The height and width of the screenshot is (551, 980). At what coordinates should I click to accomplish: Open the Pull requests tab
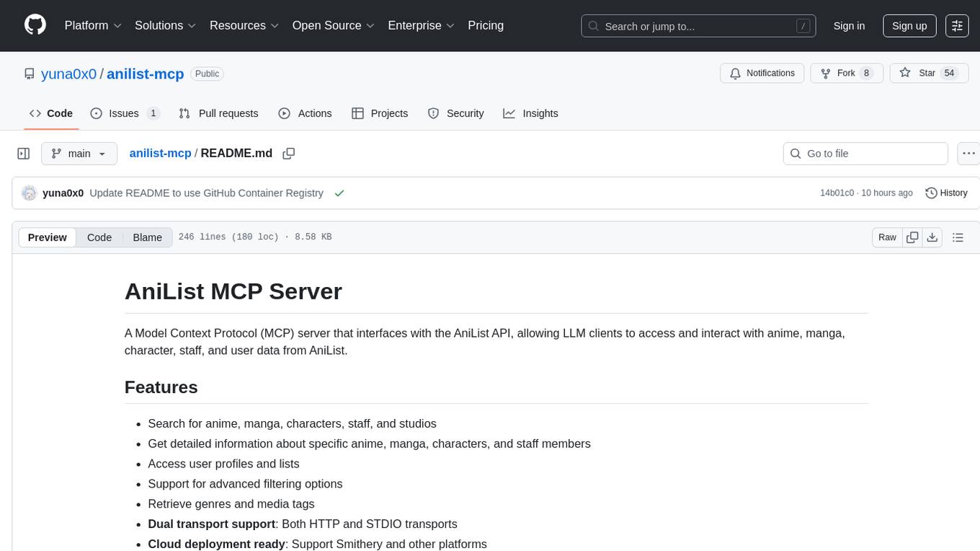218,113
